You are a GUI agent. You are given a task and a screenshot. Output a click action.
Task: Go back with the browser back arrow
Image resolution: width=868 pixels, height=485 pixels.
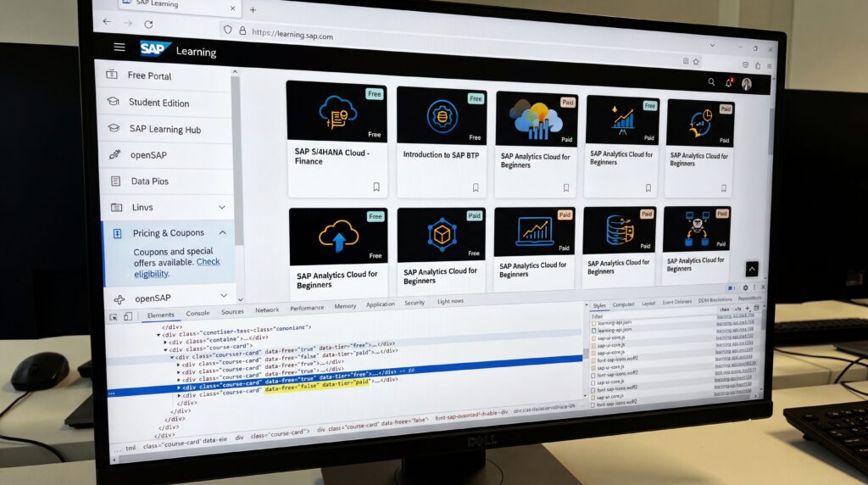pos(107,21)
